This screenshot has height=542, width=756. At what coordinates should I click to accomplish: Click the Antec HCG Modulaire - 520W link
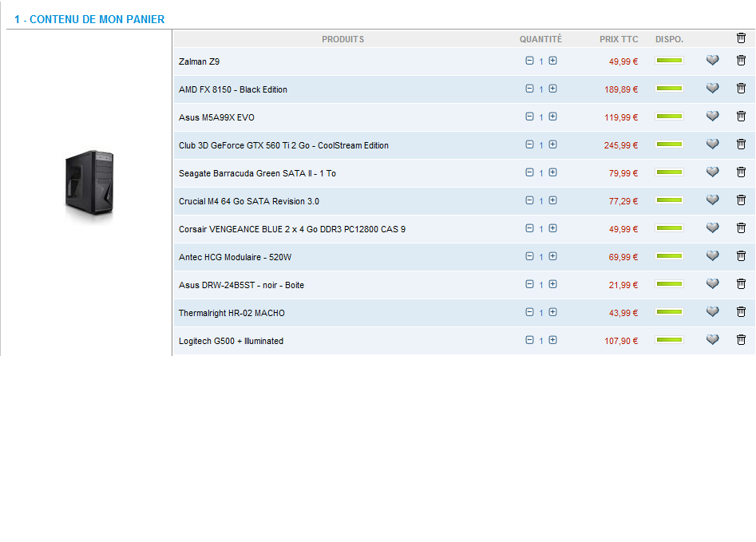pyautogui.click(x=235, y=257)
